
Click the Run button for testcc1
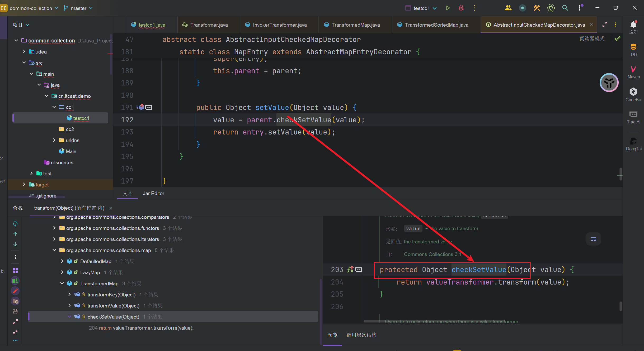click(448, 8)
